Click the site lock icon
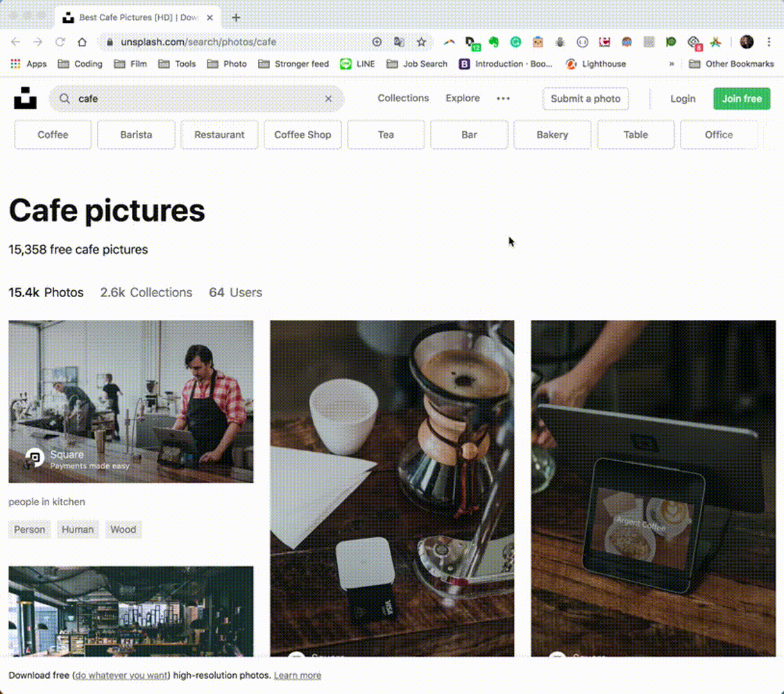 tap(110, 42)
